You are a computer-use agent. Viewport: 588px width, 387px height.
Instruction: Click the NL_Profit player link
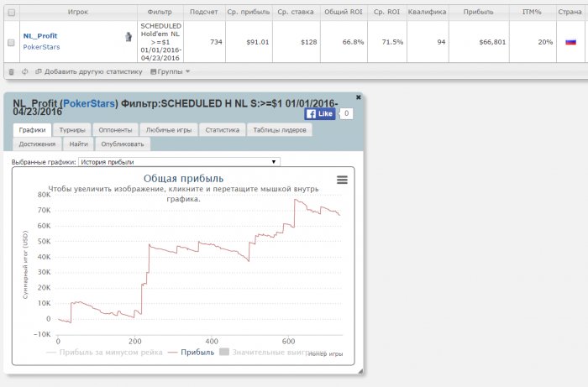tap(40, 36)
